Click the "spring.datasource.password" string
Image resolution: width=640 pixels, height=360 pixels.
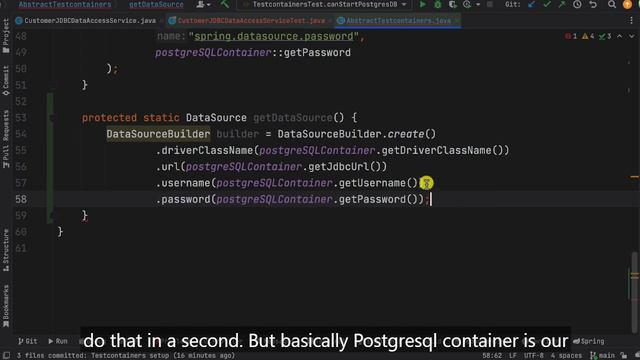pos(273,36)
